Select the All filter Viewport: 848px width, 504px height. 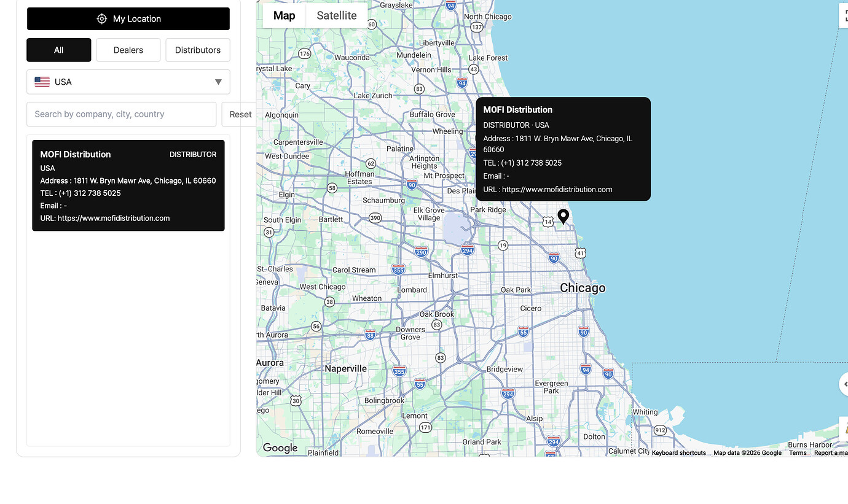click(x=59, y=50)
